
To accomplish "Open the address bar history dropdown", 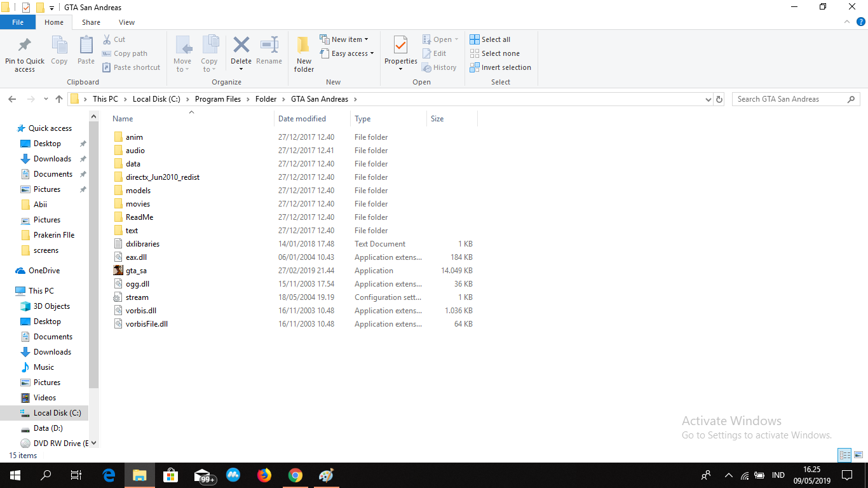I will point(709,99).
